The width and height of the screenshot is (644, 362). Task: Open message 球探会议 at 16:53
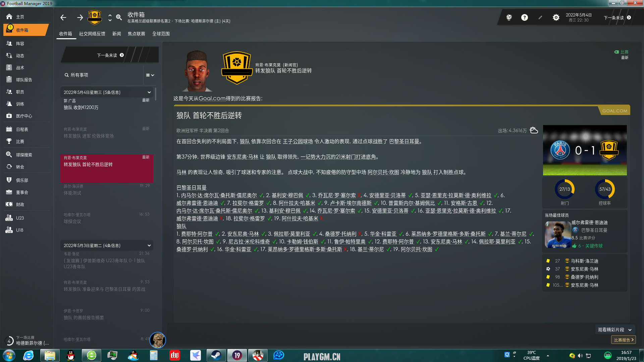[107, 225]
